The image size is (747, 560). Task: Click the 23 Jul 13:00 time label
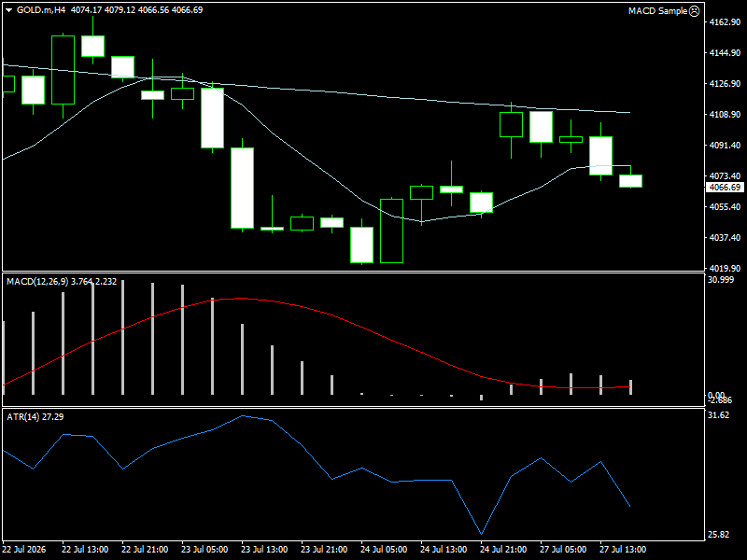[264, 550]
